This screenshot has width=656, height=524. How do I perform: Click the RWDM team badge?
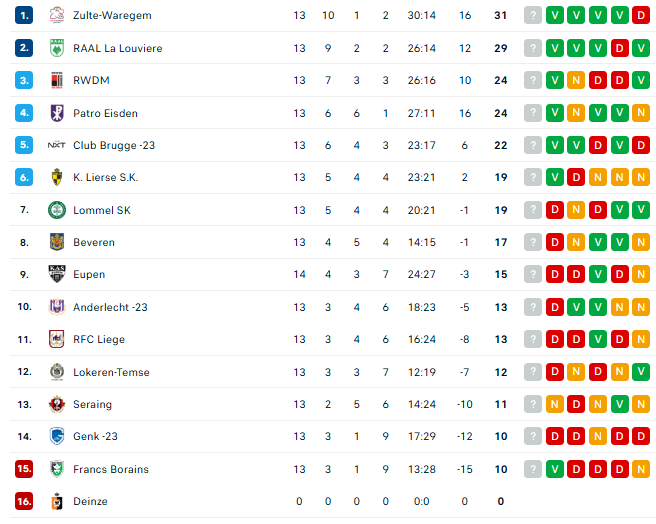57,80
